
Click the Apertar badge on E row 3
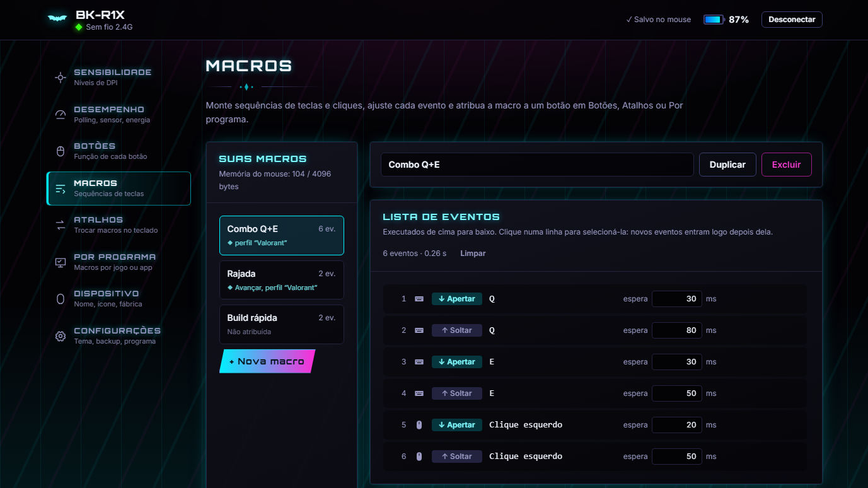(x=457, y=362)
